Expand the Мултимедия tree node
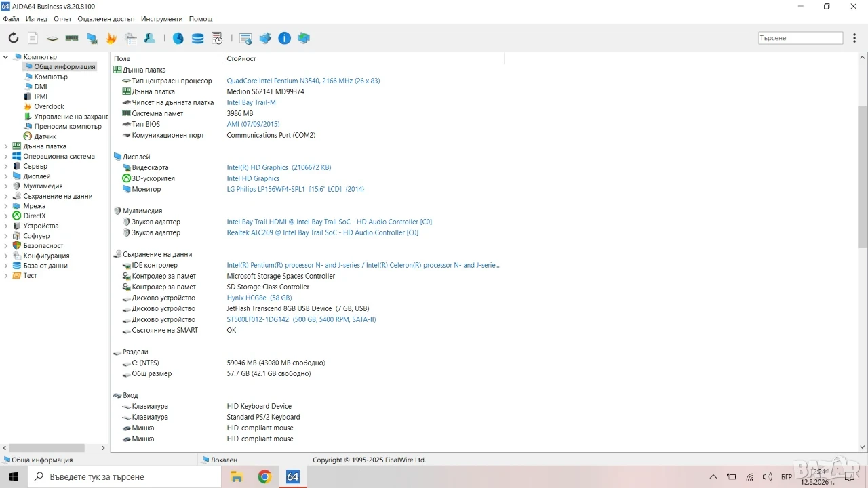Image resolution: width=868 pixels, height=488 pixels. (6, 186)
